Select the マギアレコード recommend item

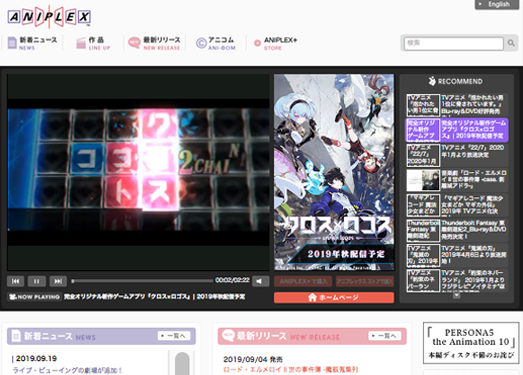[457, 205]
